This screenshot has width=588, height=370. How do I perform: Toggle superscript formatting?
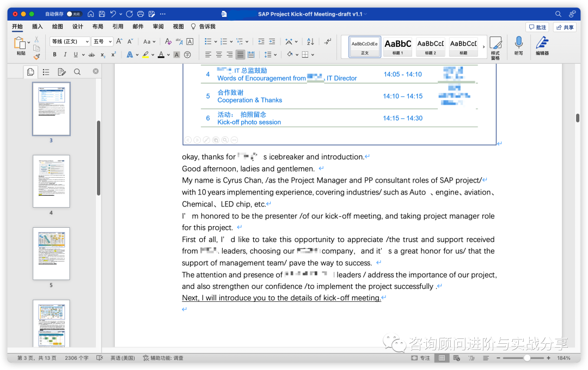[x=114, y=54]
